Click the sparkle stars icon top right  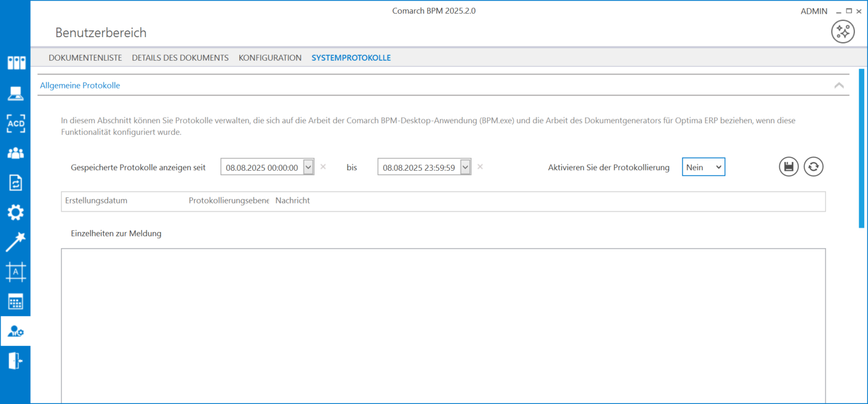pyautogui.click(x=843, y=32)
